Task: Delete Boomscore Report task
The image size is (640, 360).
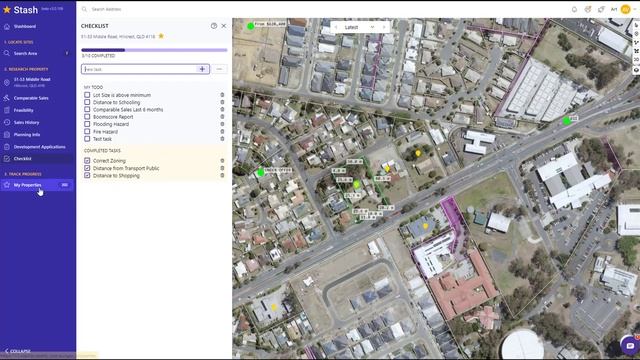Action: [222, 117]
